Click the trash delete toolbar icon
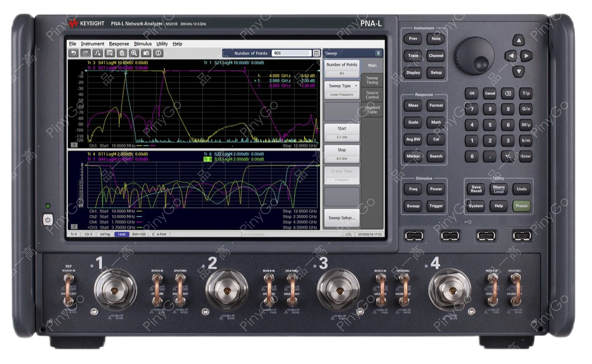Screen dimensions: 592x364 (x=122, y=53)
